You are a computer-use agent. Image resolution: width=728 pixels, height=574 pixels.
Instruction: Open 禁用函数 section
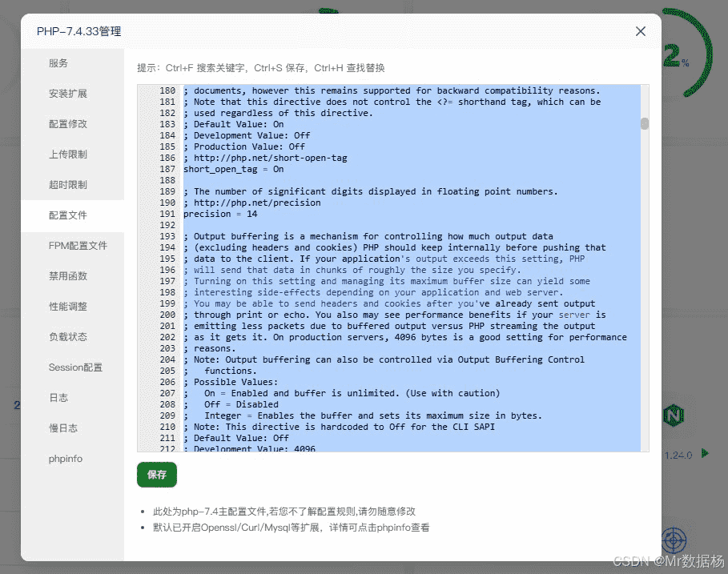[68, 276]
